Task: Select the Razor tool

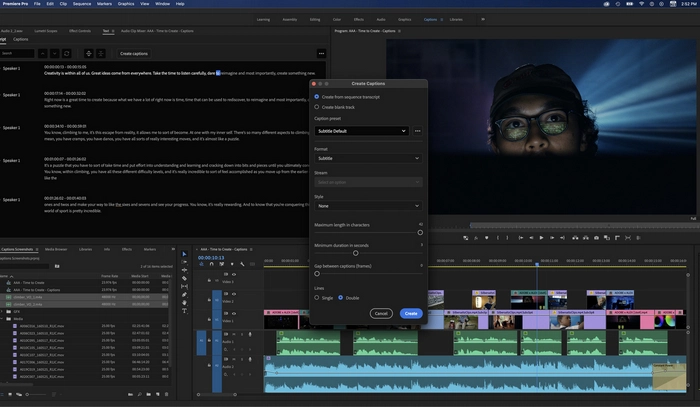Action: click(x=184, y=279)
